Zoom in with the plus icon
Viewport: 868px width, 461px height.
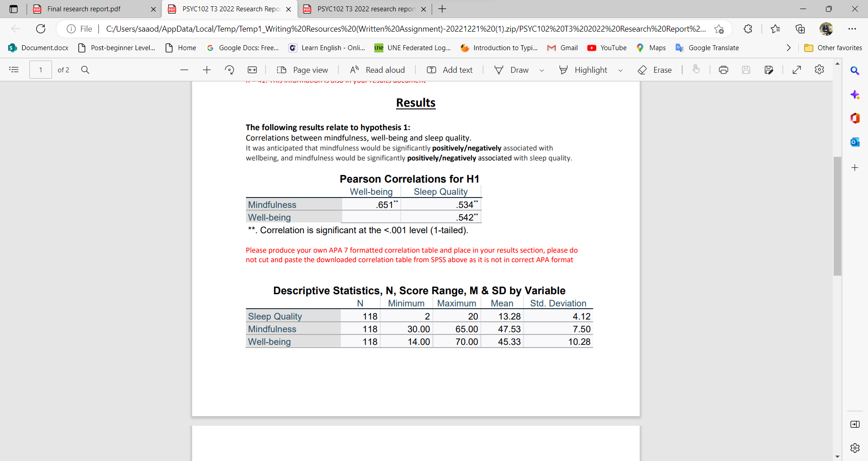[207, 70]
